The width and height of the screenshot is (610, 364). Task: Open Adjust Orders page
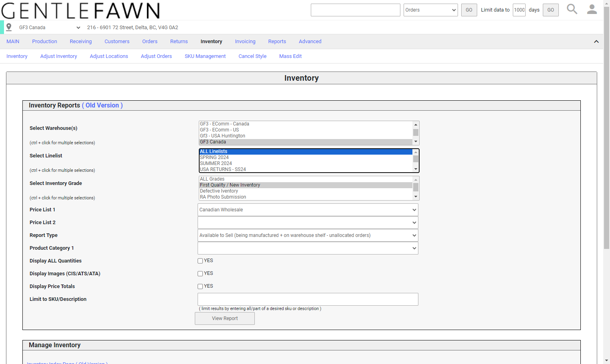point(156,56)
